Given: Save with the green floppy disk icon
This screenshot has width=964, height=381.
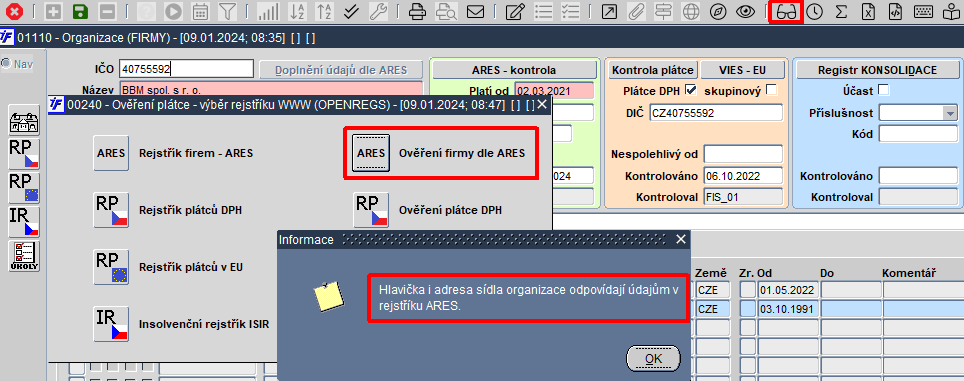Looking at the screenshot, I should (x=80, y=11).
